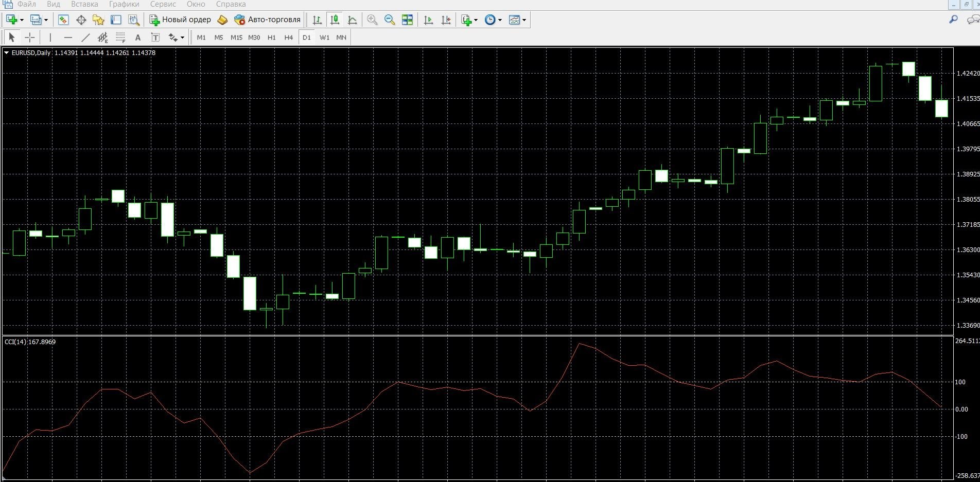Switch to MN monthly timeframe
Viewport: 980px width, 482px height.
point(341,38)
